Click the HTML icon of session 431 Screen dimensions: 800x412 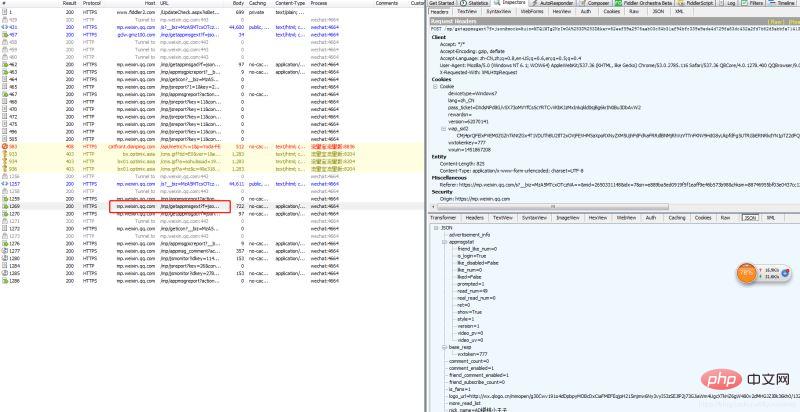5,27
